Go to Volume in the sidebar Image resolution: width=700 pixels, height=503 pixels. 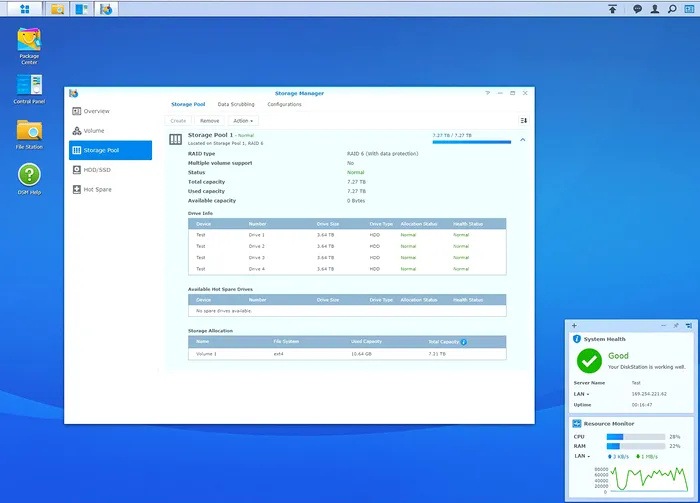pyautogui.click(x=110, y=131)
